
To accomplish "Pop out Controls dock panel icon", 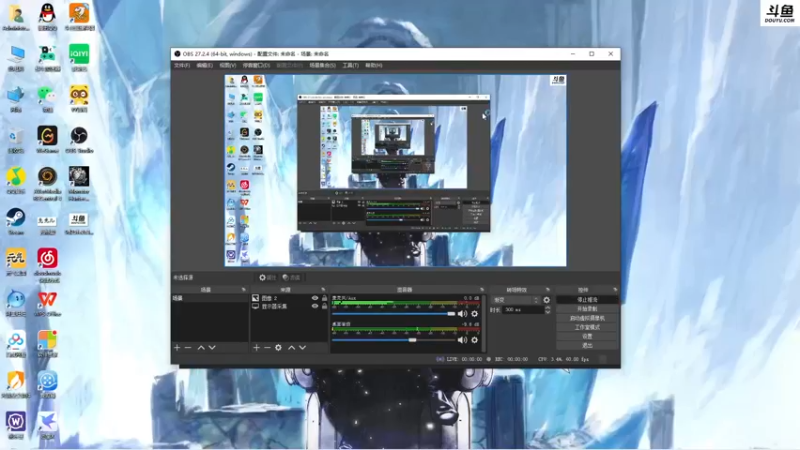I will click(615, 290).
